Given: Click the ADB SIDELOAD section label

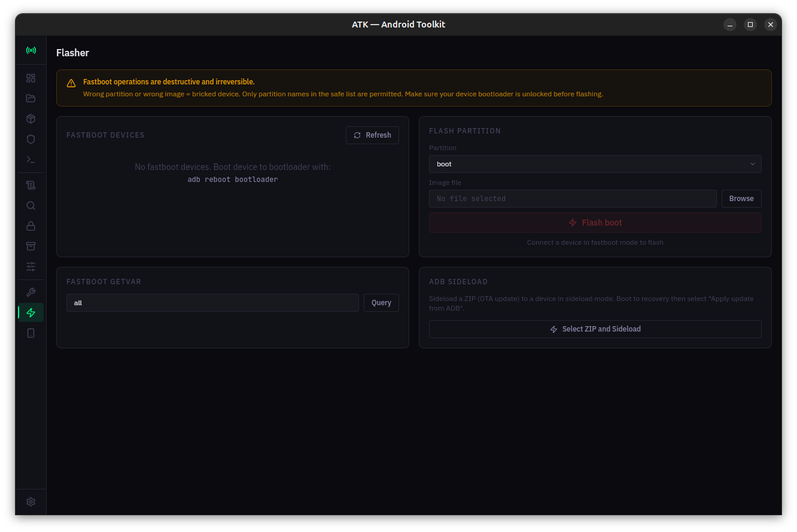Looking at the screenshot, I should coord(458,282).
